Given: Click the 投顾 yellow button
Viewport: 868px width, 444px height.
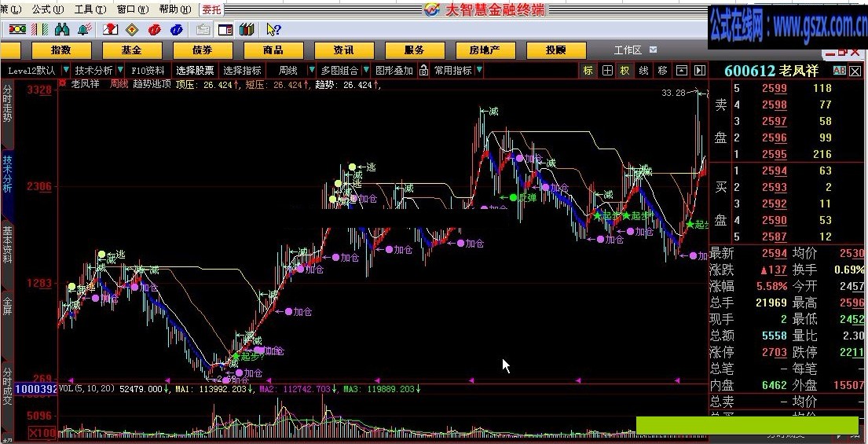Looking at the screenshot, I should pyautogui.click(x=556, y=50).
